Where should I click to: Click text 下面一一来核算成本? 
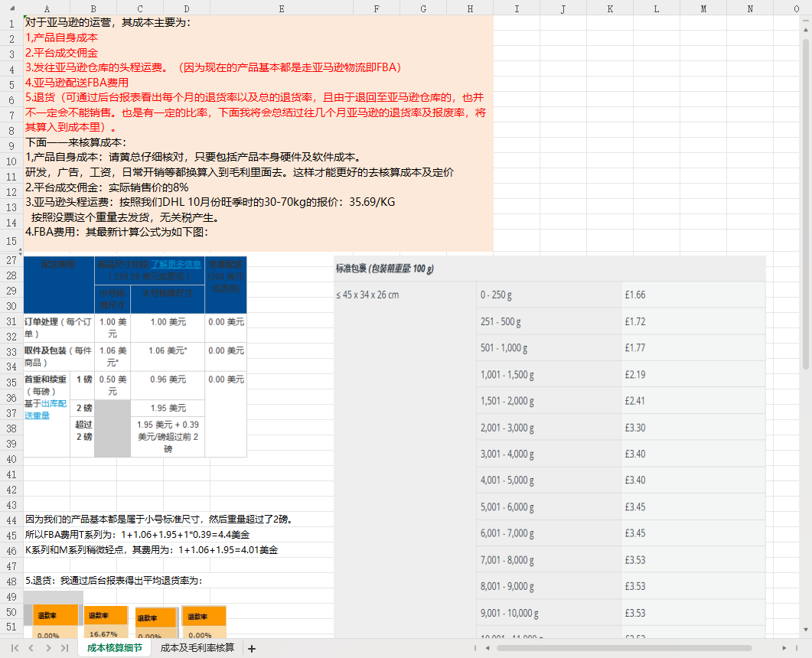(x=76, y=142)
